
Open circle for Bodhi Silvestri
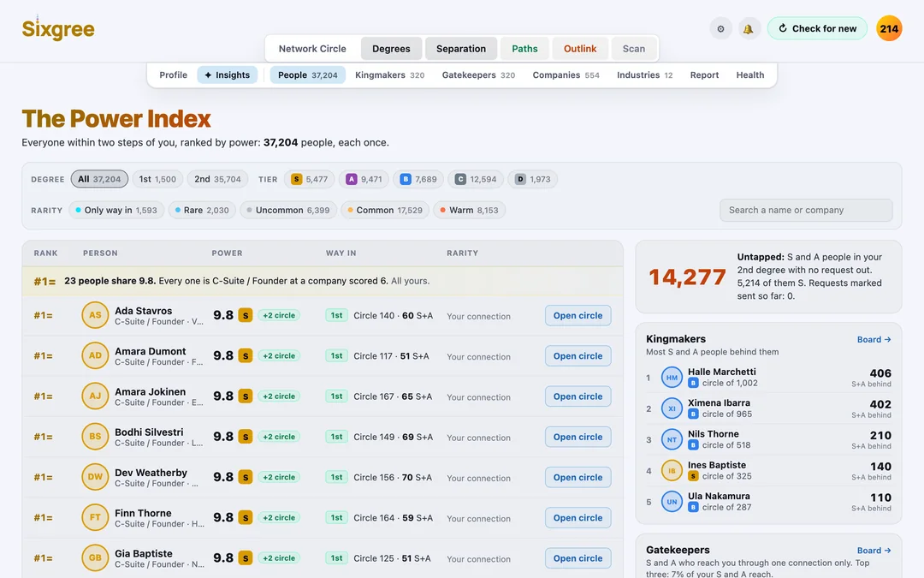coord(577,437)
